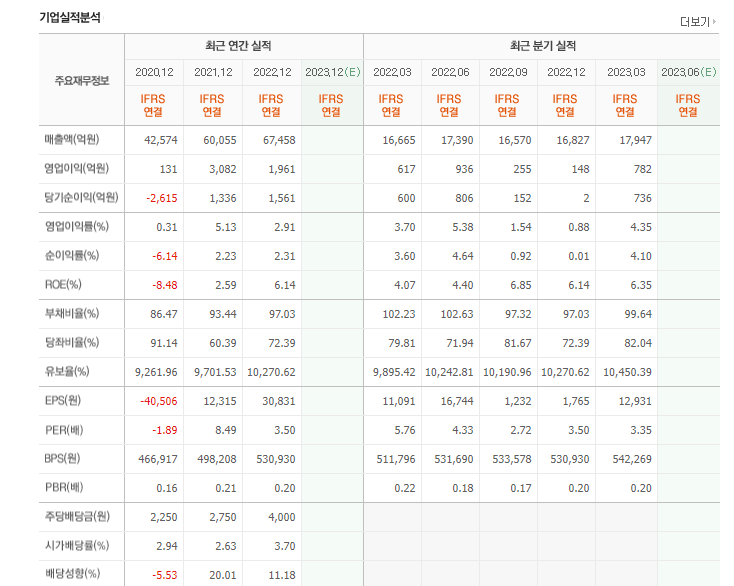
Task: Select the 2022.03 quarterly column header
Action: click(392, 72)
